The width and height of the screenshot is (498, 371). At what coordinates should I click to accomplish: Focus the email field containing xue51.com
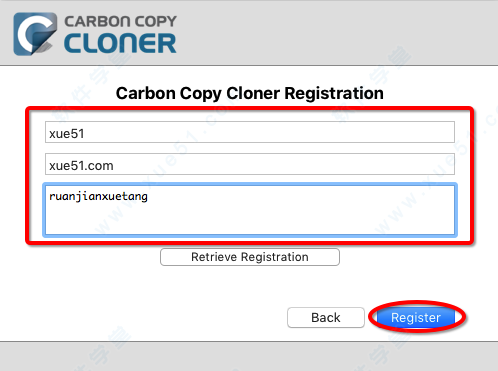coord(250,164)
